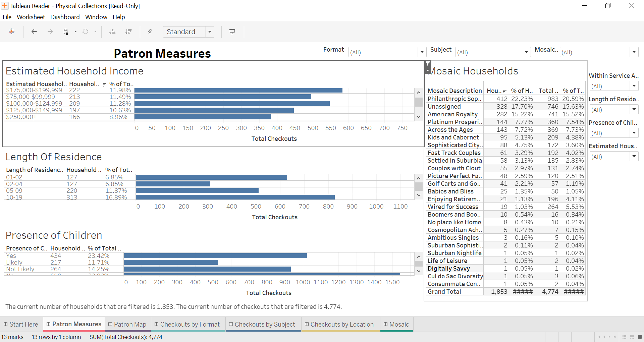Screen dimensions: 644x342
Task: Show Tabs view icon in status bar
Action: (640, 337)
